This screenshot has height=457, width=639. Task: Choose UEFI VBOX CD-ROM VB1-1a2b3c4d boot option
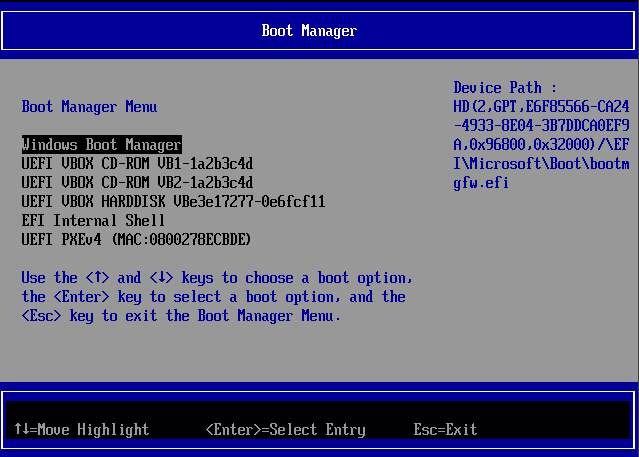click(137, 164)
